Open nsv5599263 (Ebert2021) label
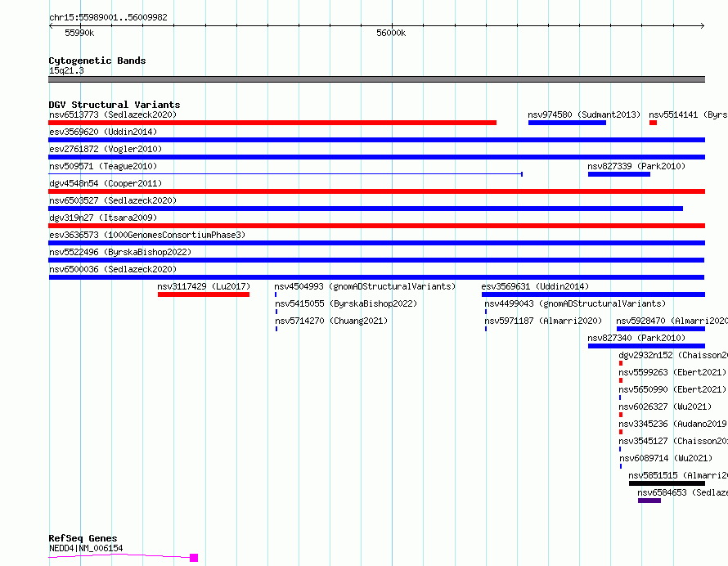Viewport: 728px width, 566px height. (x=672, y=372)
